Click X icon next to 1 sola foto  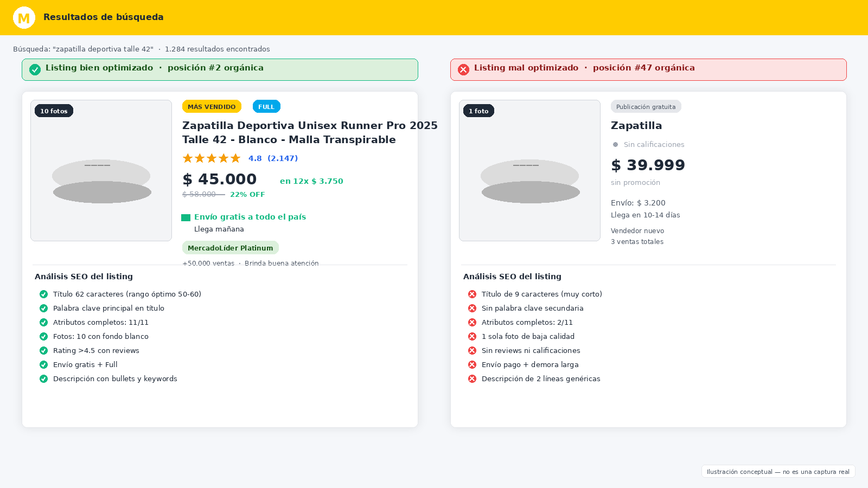[x=472, y=336]
